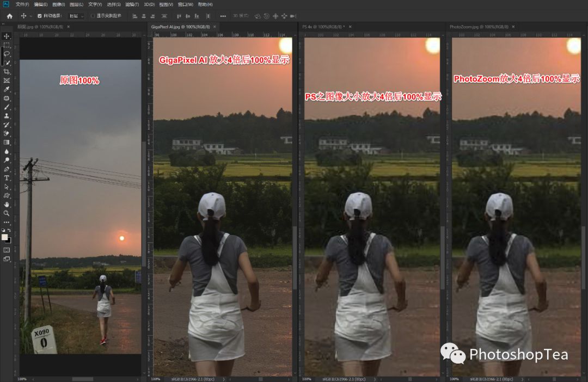Select the Custom Shape tool
This screenshot has height=382, width=588.
pos(7,196)
